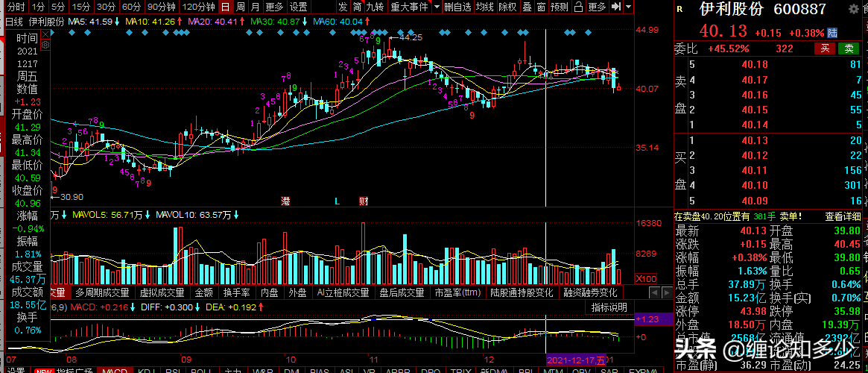The height and width of the screenshot is (373, 868).
Task: Toggle the lock icon in top toolbar
Action: click(x=578, y=7)
